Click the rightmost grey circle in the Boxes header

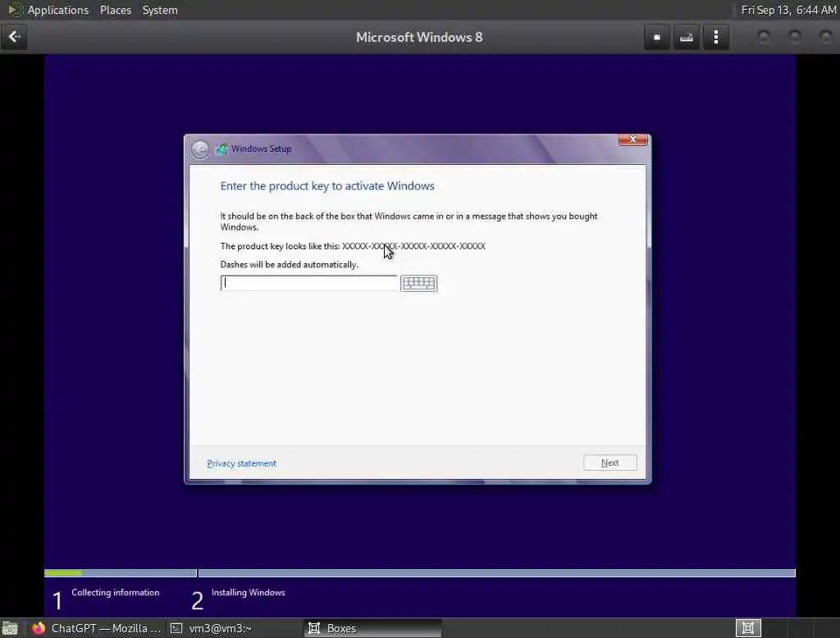click(825, 37)
